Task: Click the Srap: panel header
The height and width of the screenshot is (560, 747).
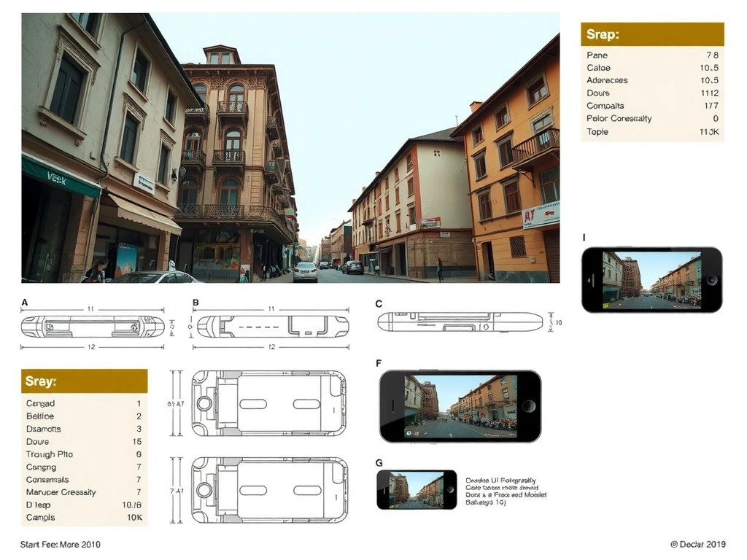Action: (x=652, y=34)
